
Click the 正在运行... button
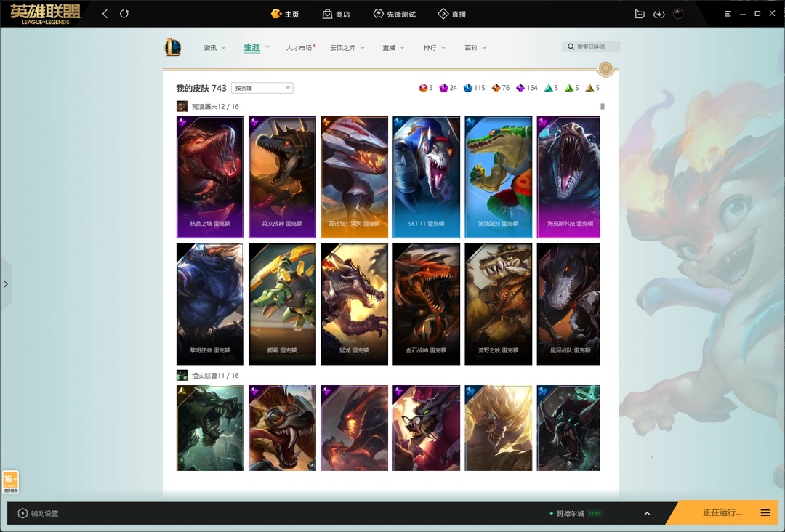(722, 512)
